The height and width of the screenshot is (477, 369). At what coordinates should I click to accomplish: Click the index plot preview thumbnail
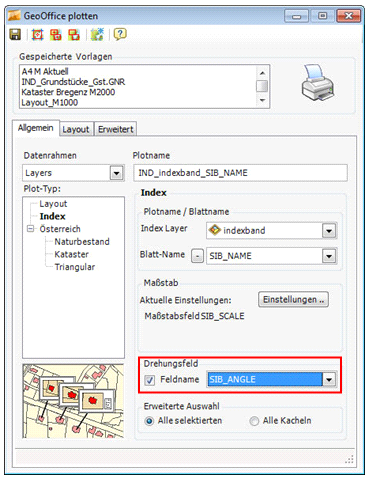pos(73,401)
